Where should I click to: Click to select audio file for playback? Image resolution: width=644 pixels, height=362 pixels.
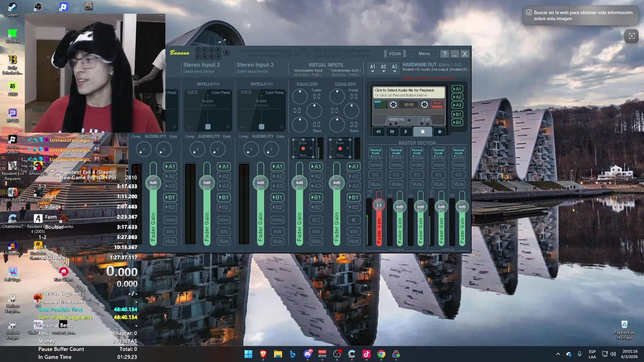coord(409,93)
